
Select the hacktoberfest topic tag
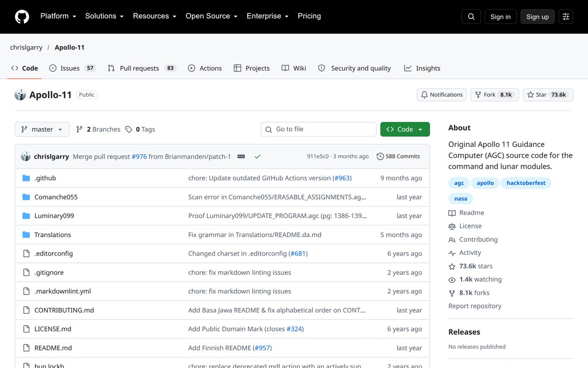coord(526,183)
